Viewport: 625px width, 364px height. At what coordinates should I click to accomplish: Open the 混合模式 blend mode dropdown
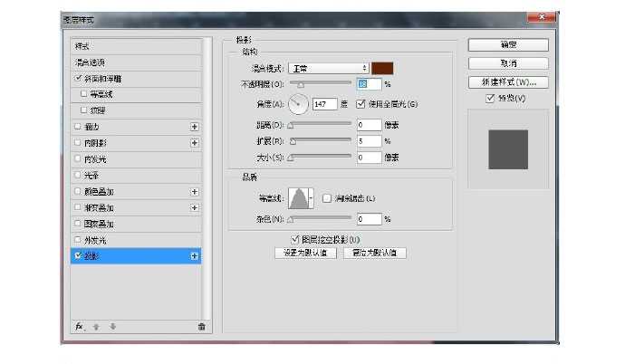click(x=328, y=68)
